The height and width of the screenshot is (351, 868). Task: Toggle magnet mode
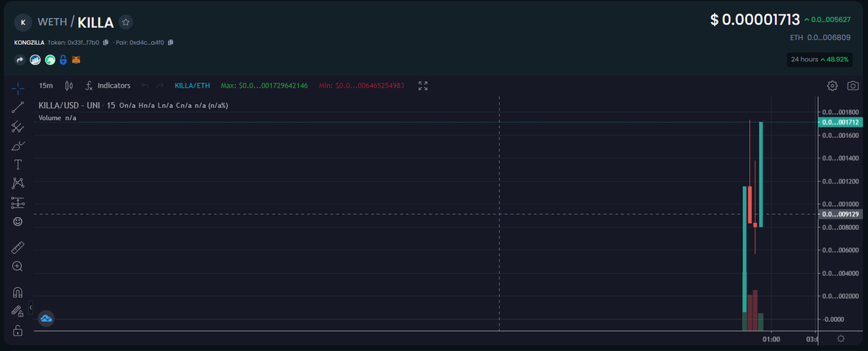[x=18, y=292]
